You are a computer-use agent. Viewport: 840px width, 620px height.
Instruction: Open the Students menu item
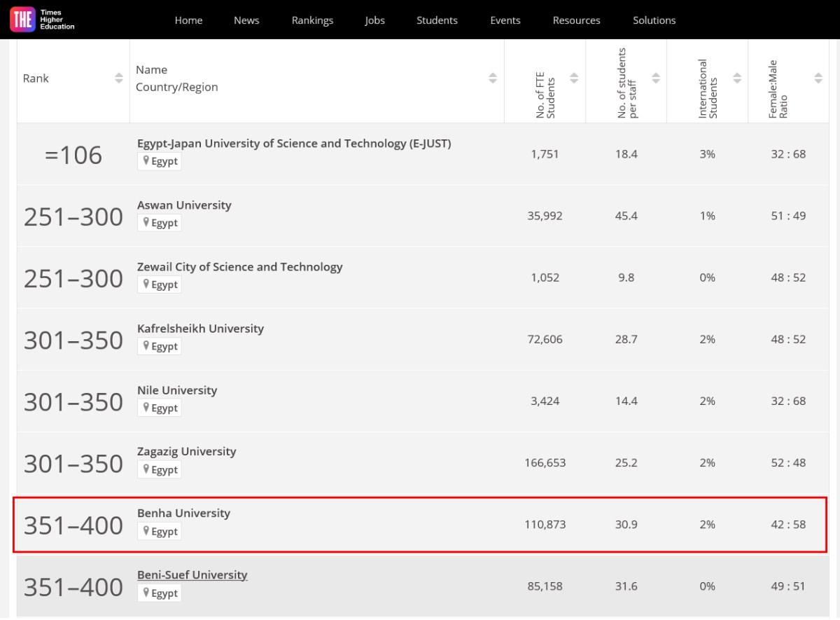tap(437, 20)
